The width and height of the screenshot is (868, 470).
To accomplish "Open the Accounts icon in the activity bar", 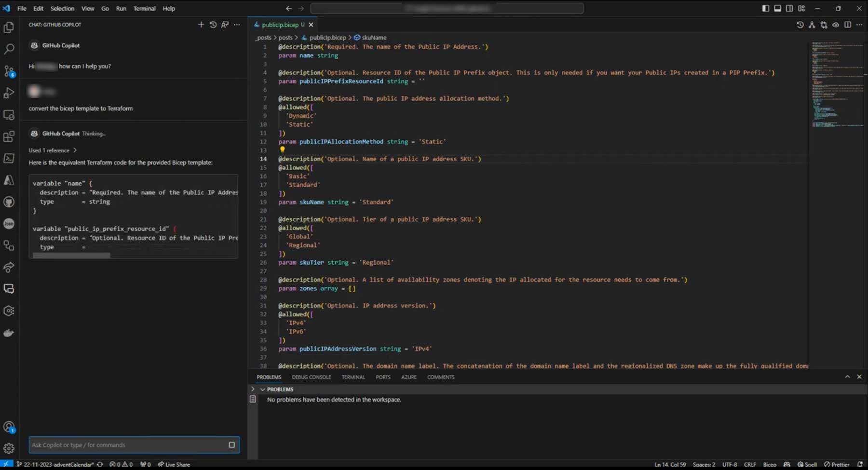I will (9, 427).
